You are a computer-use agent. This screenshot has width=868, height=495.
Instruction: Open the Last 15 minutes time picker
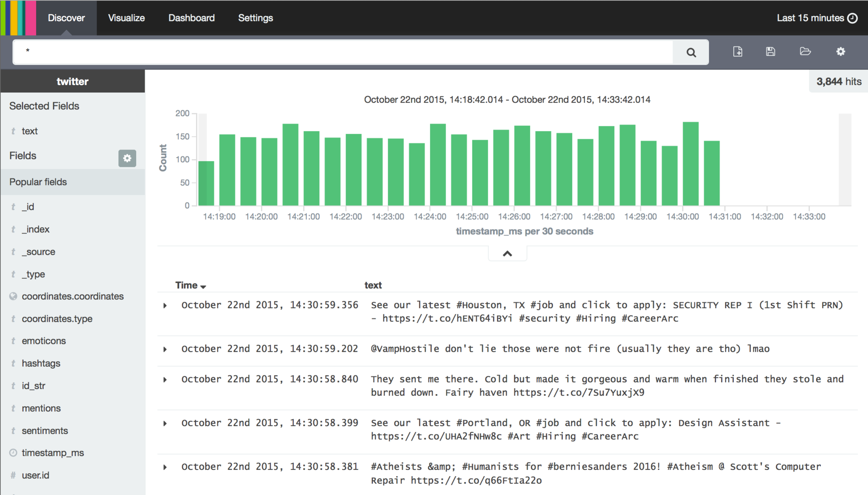point(810,18)
